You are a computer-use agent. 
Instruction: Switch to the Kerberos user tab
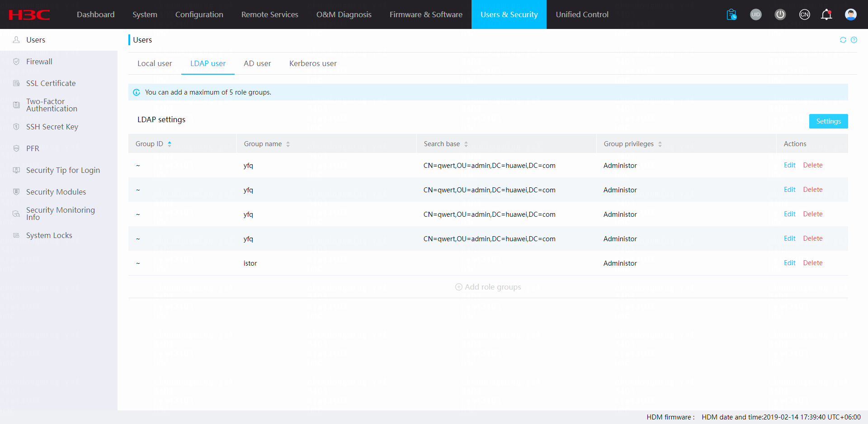pyautogui.click(x=313, y=63)
